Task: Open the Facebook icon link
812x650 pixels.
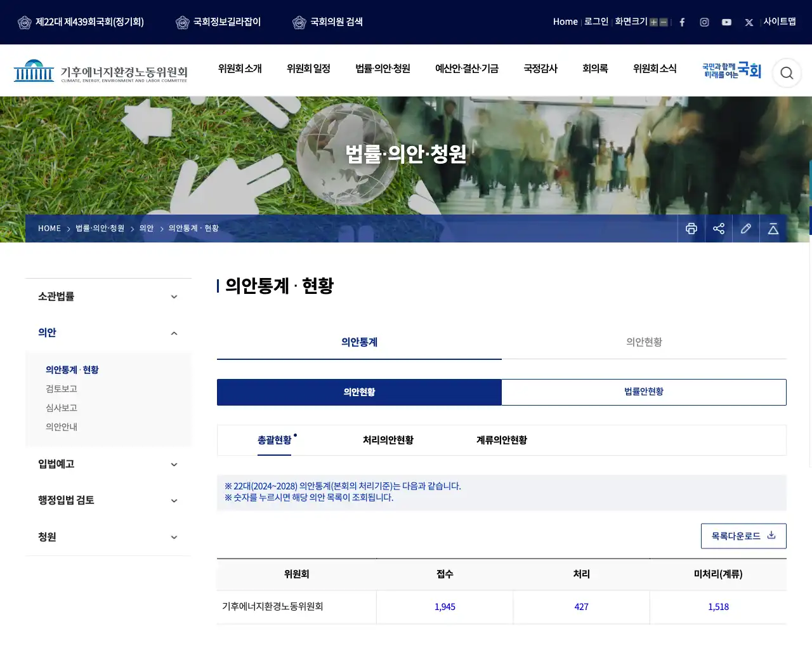Action: [682, 22]
